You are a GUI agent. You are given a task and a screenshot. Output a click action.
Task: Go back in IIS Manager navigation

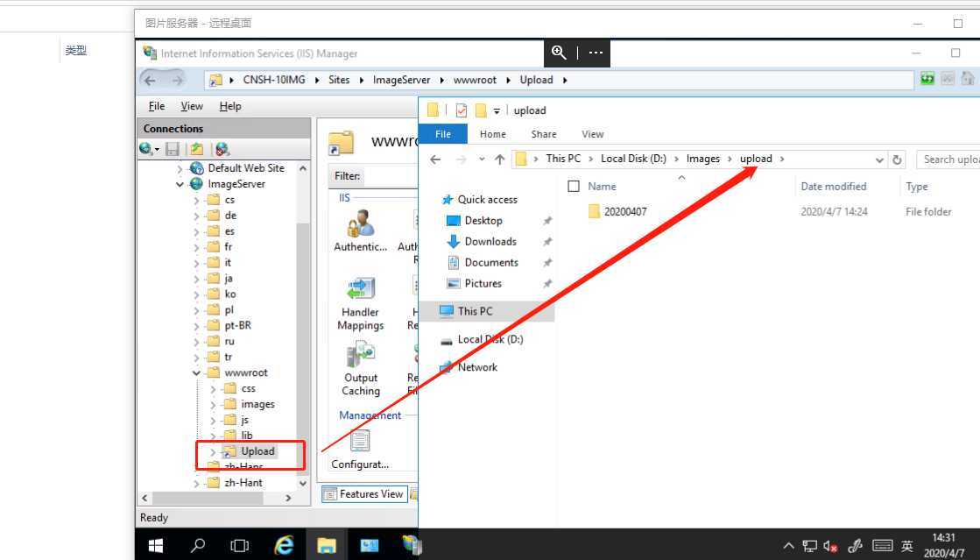tap(150, 80)
